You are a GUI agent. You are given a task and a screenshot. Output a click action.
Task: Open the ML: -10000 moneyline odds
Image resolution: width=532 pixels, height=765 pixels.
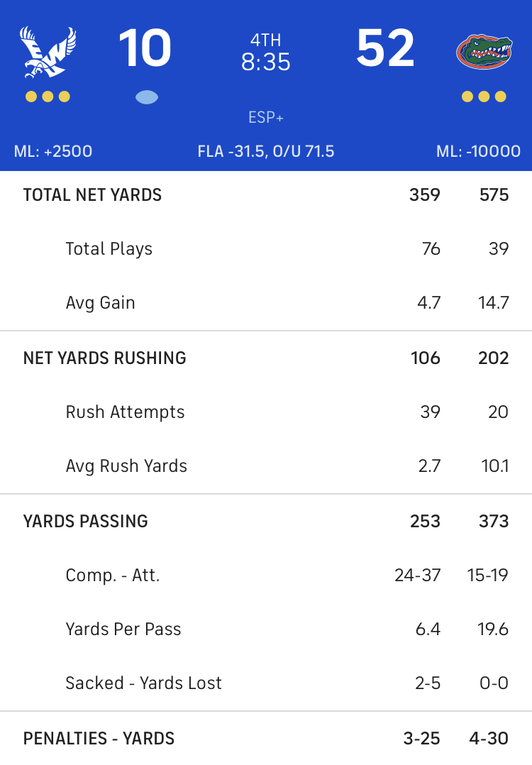[478, 151]
